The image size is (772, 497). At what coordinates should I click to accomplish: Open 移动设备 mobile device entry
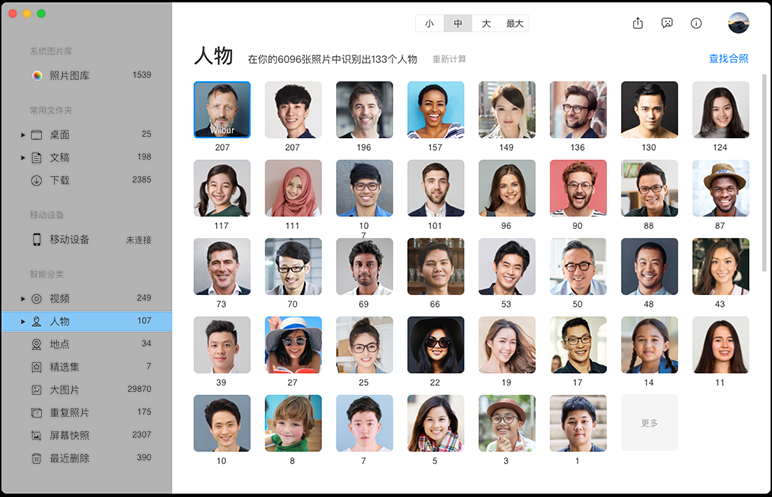70,240
